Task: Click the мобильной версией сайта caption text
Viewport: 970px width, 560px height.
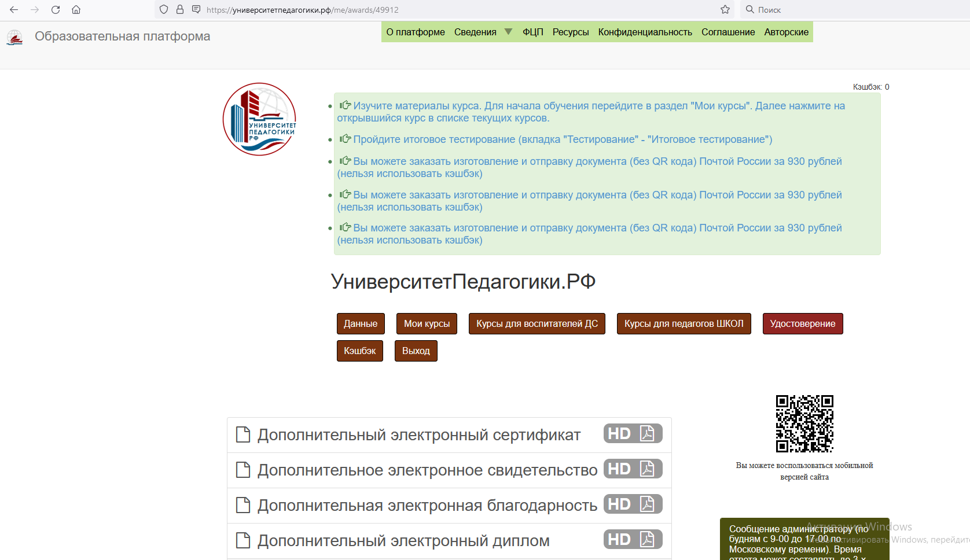Action: pyautogui.click(x=804, y=471)
